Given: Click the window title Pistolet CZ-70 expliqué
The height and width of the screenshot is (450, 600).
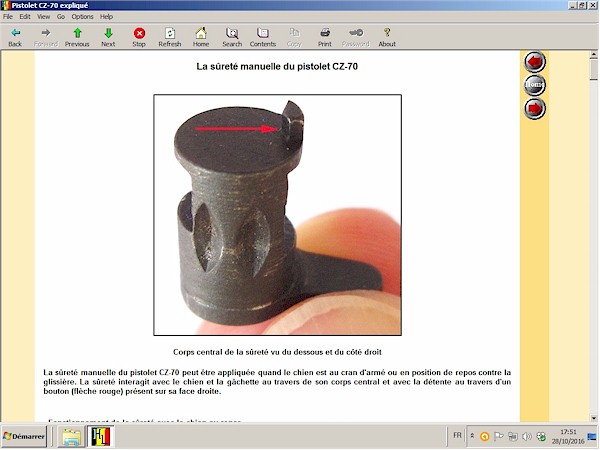Looking at the screenshot, I should click(x=50, y=5).
